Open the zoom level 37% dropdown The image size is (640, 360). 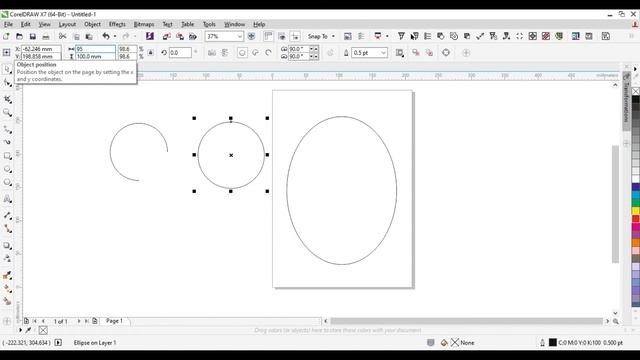pyautogui.click(x=239, y=36)
